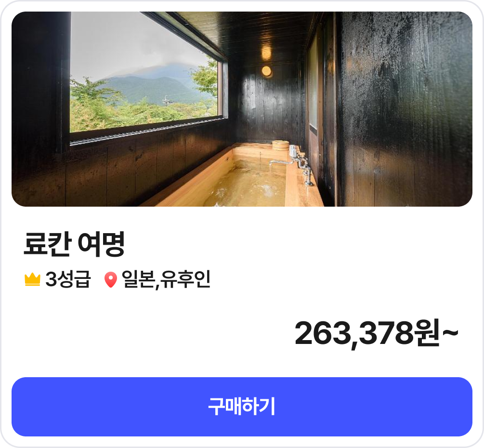Click the 일본 country name
The width and height of the screenshot is (484, 448).
coord(138,279)
